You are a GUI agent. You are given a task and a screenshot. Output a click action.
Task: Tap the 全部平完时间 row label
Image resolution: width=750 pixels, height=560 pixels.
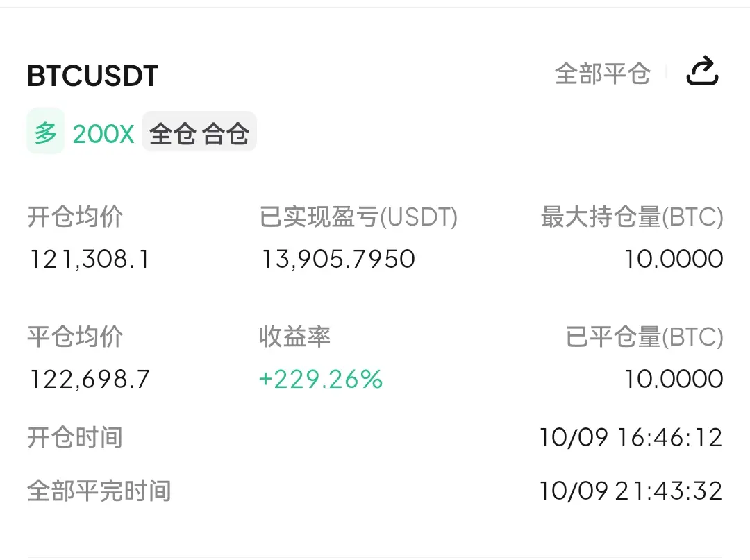pos(99,491)
